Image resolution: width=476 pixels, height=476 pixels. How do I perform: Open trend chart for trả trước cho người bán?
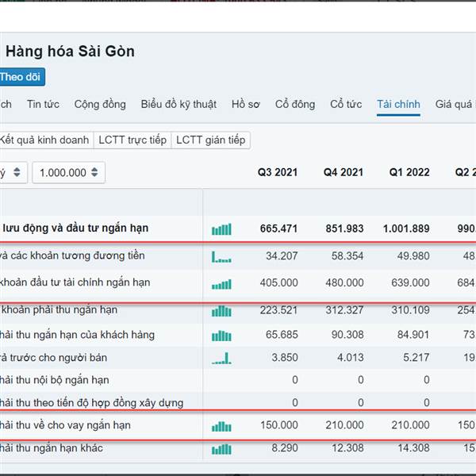pyautogui.click(x=221, y=359)
